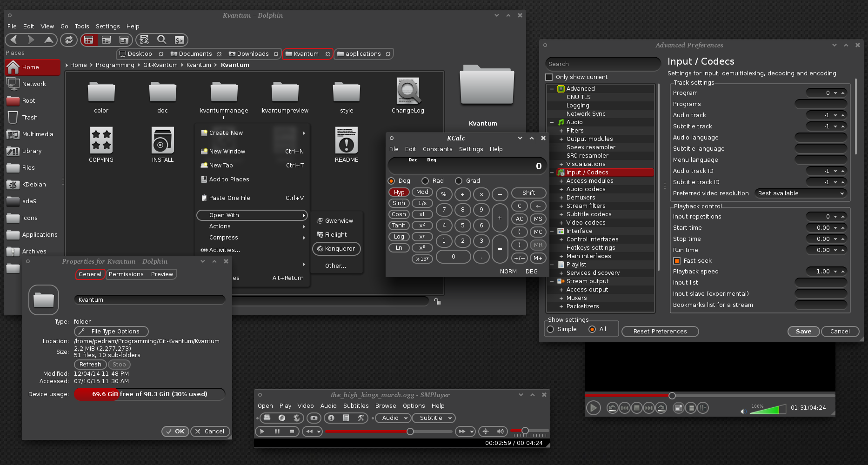Open Preferred video resolution dropdown
The image size is (868, 465).
[x=801, y=193]
